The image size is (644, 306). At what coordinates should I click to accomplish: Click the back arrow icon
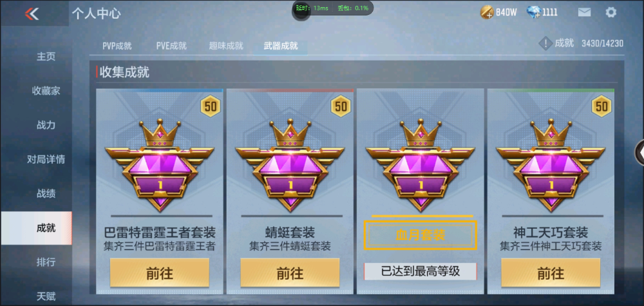tap(32, 14)
